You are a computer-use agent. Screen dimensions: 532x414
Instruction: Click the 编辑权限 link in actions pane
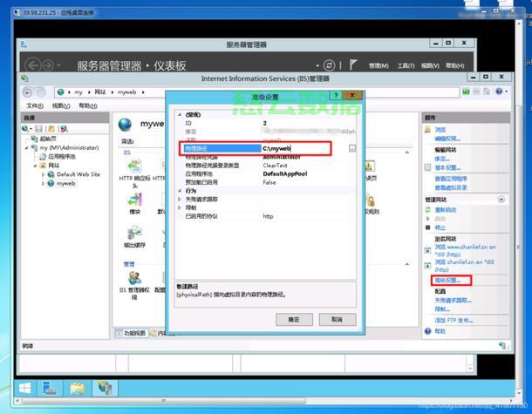pyautogui.click(x=447, y=139)
